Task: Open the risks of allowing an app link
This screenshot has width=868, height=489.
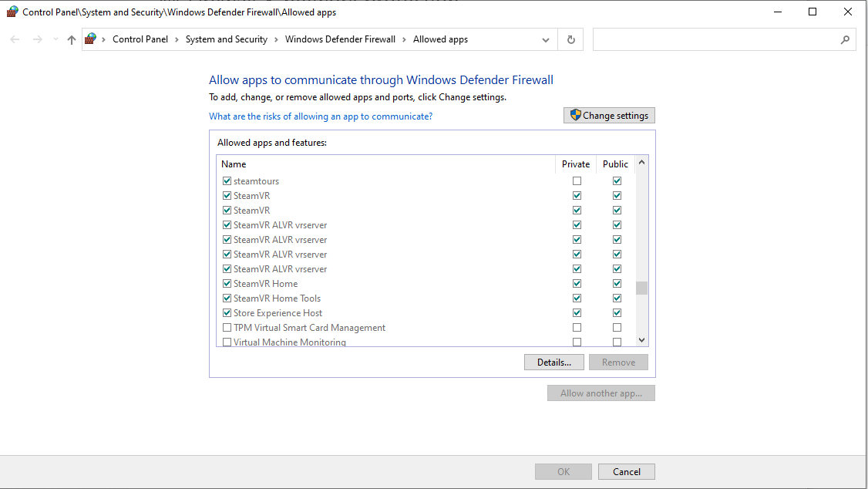Action: click(x=321, y=116)
